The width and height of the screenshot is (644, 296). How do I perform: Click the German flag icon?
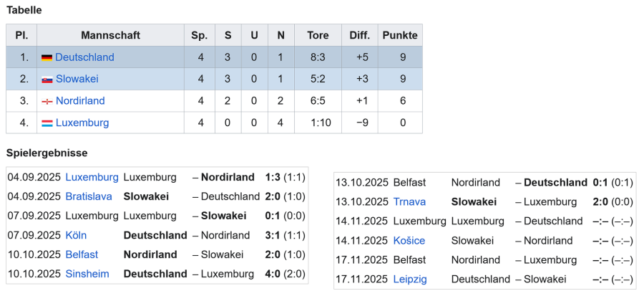[47, 57]
